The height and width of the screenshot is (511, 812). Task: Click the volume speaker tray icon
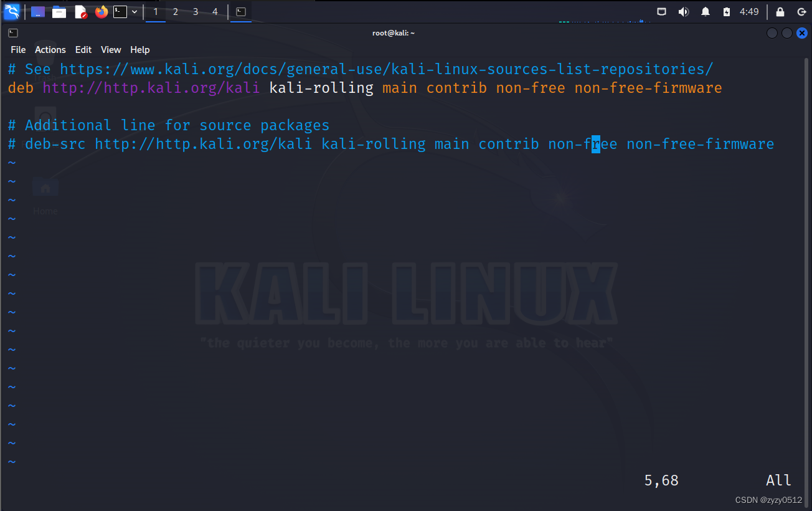(683, 12)
